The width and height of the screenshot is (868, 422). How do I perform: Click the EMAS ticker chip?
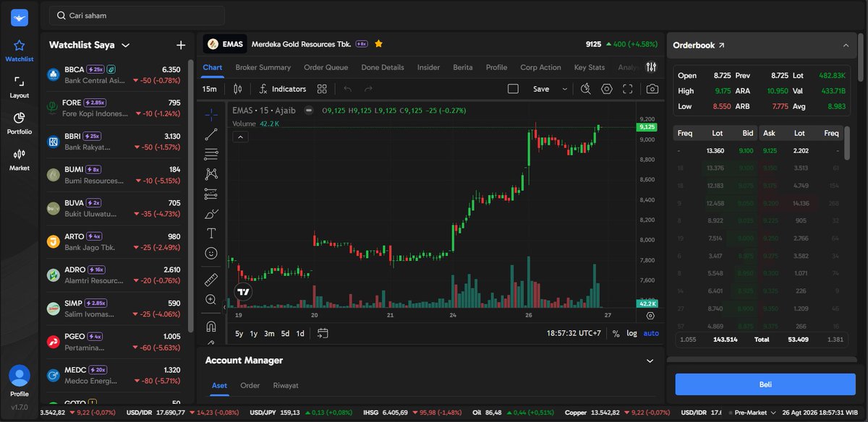click(224, 44)
